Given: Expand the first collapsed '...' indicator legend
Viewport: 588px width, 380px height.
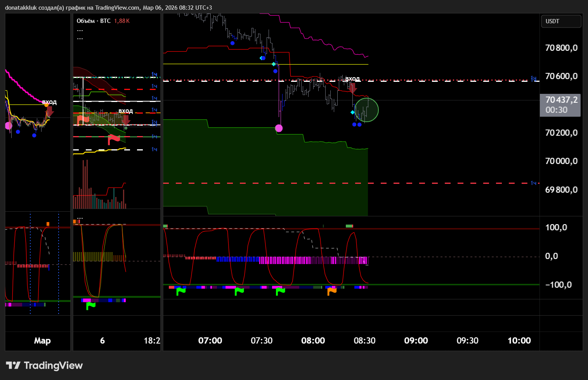Looking at the screenshot, I should coord(80,30).
